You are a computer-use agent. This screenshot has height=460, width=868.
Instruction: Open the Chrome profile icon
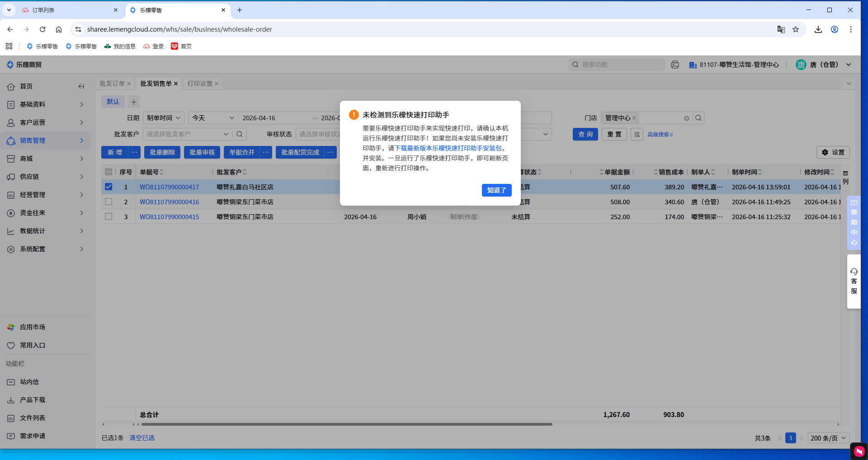click(x=835, y=29)
